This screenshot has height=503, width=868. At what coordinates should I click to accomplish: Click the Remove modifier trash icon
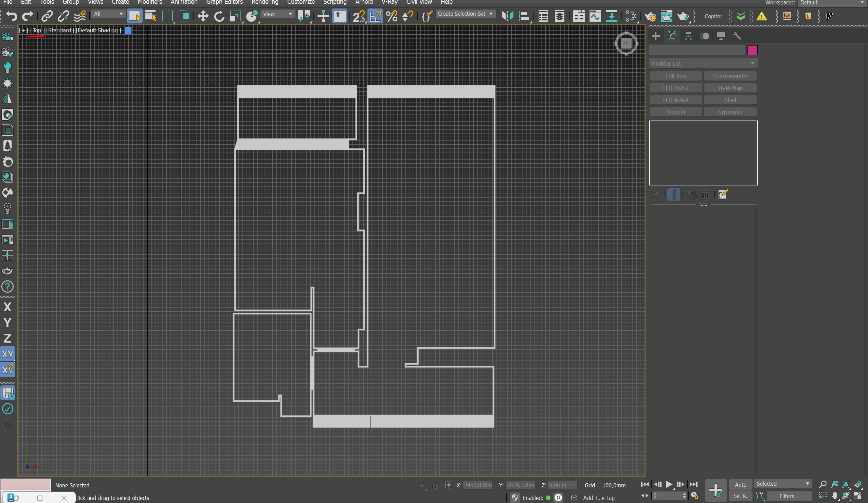click(x=705, y=194)
